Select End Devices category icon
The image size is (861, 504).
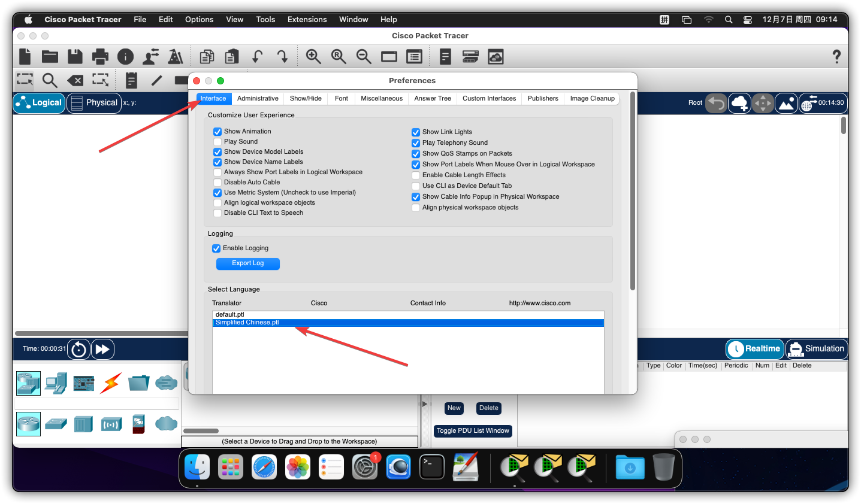pos(56,383)
